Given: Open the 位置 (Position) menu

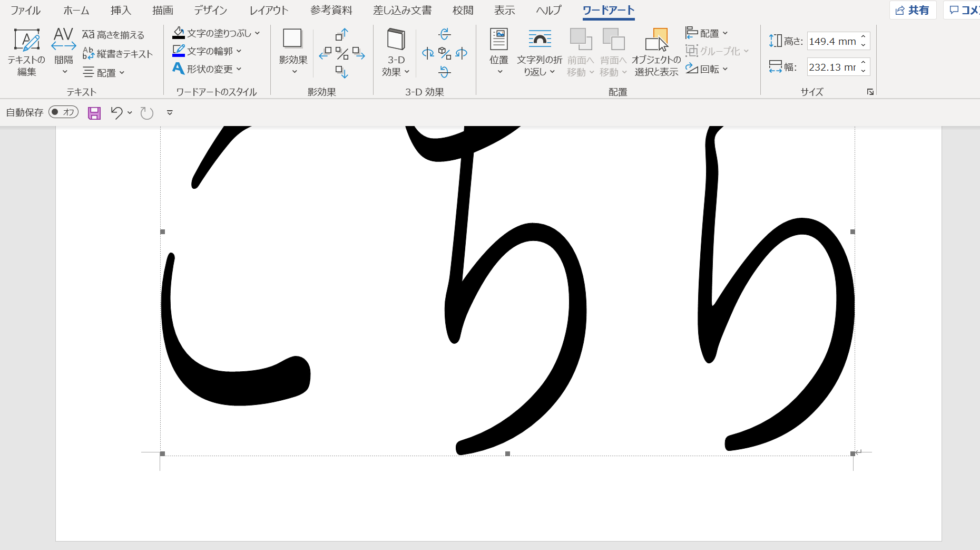Looking at the screenshot, I should click(x=498, y=52).
